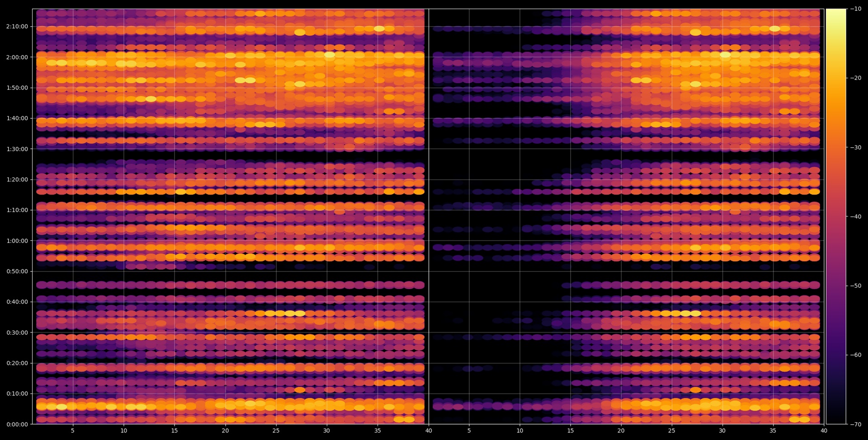Click x-axis label 5 of the right heatmap
The width and height of the screenshot is (868, 440).
point(469,431)
